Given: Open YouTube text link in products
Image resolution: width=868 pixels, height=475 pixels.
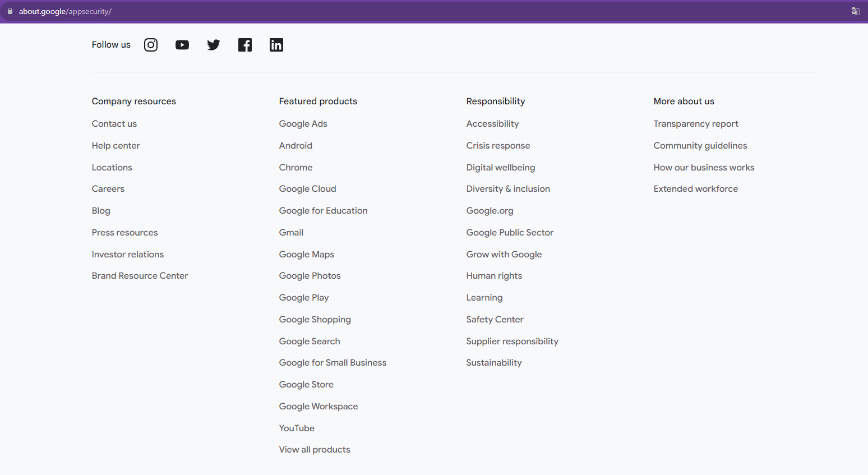Looking at the screenshot, I should pyautogui.click(x=297, y=428).
